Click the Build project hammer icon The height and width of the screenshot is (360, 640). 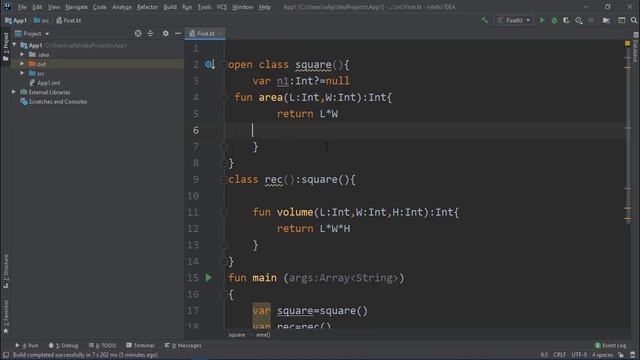coord(484,20)
